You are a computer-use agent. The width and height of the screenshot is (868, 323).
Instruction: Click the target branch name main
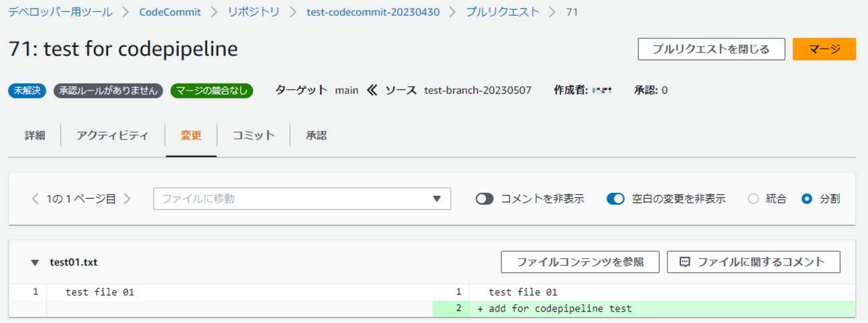[x=347, y=90]
